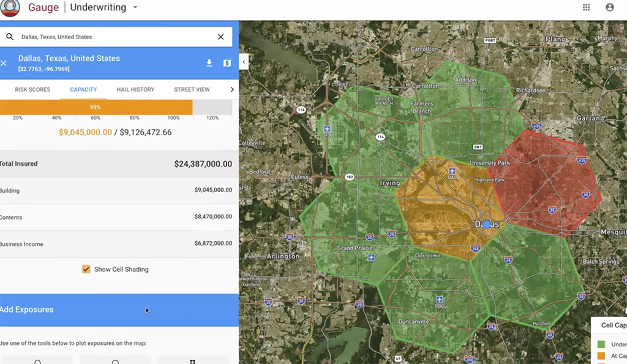Close the Dallas location panel
Image resolution: width=627 pixels, height=364 pixels.
tap(4, 63)
